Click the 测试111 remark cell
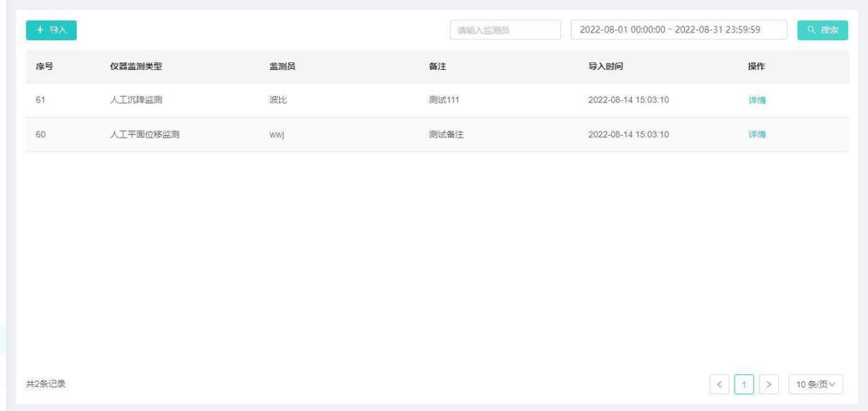The width and height of the screenshot is (868, 411). click(x=444, y=100)
